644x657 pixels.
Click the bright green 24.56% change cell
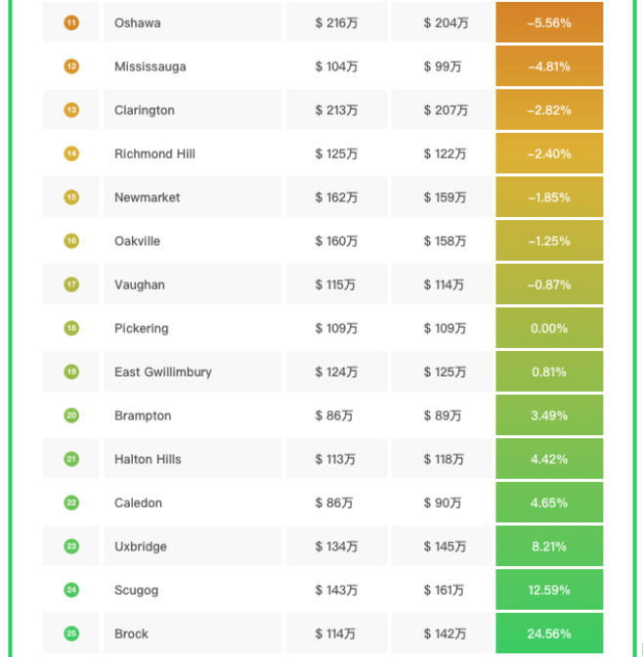tap(549, 634)
